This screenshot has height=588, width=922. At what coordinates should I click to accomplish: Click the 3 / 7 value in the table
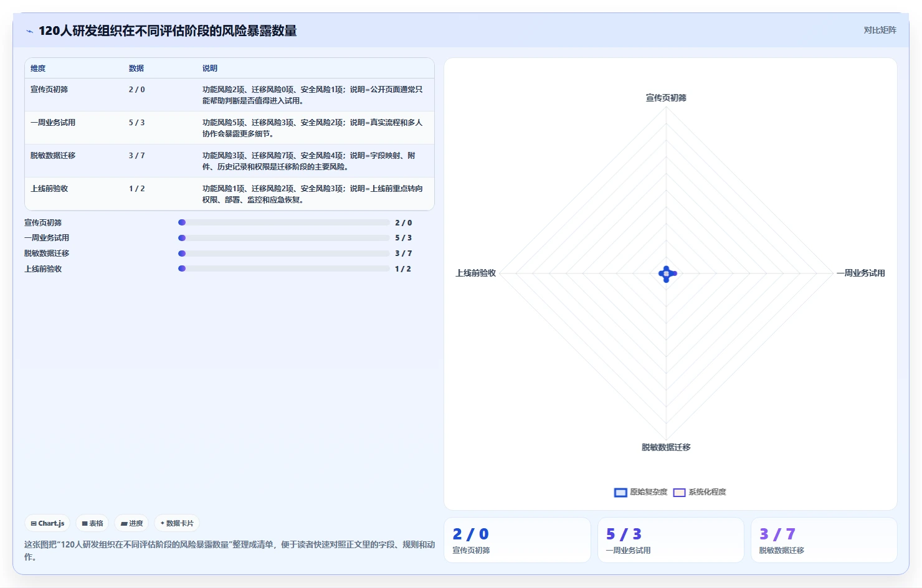136,156
